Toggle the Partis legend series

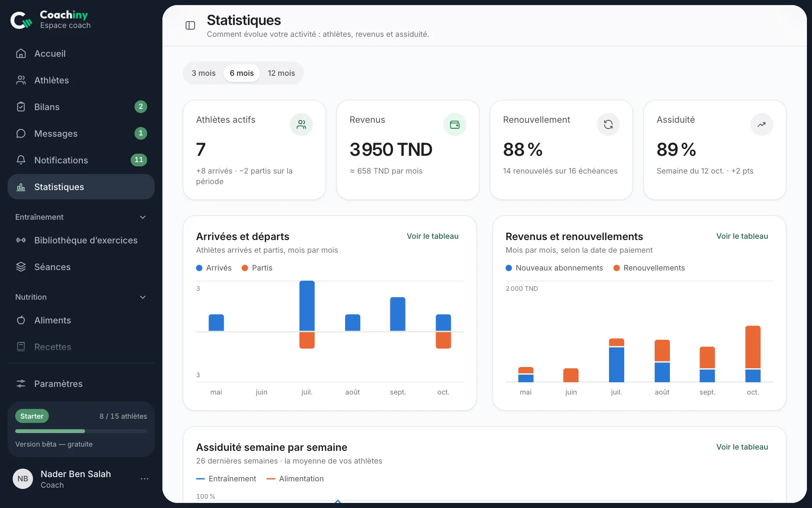257,268
